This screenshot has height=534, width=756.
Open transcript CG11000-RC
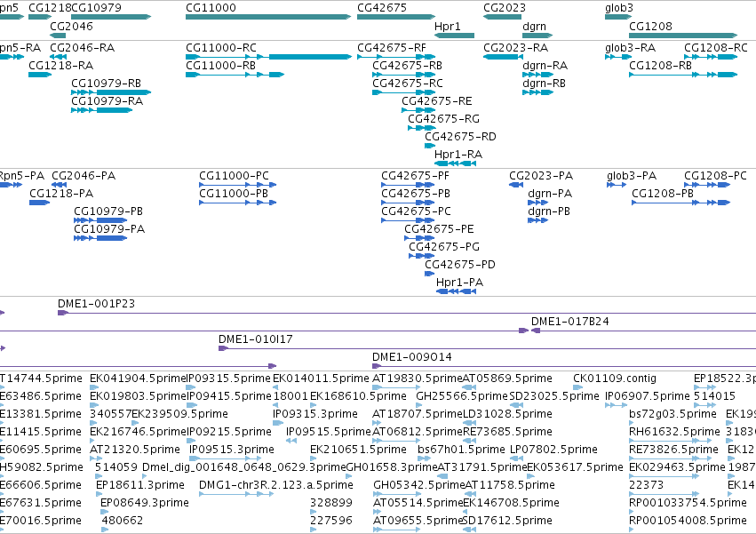(x=221, y=48)
